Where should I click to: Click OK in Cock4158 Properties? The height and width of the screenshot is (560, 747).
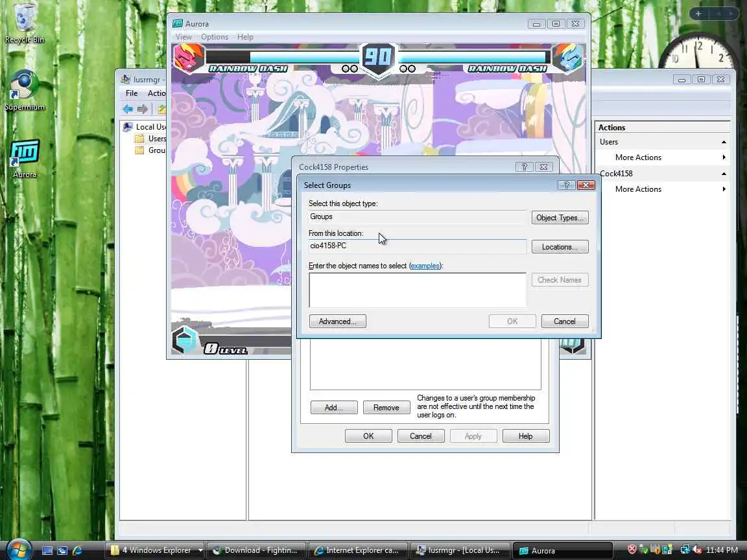click(368, 436)
